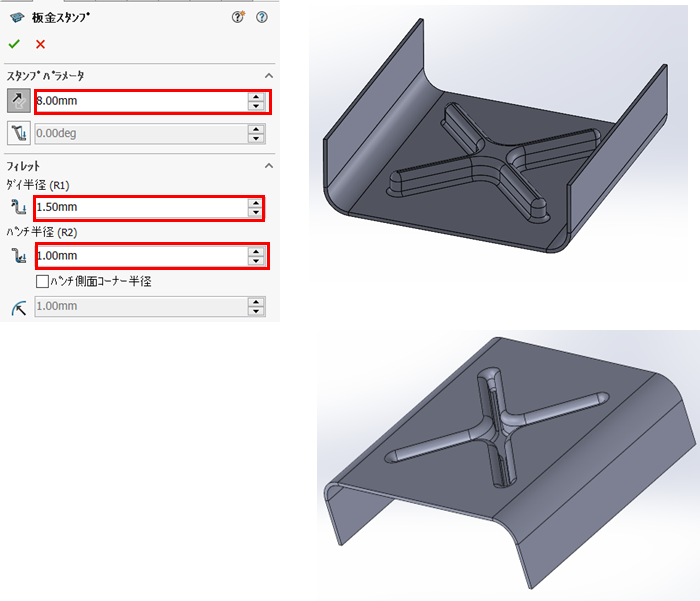This screenshot has height=601, width=700.
Task: Toggle the reverse direction arrow button
Action: point(18,100)
